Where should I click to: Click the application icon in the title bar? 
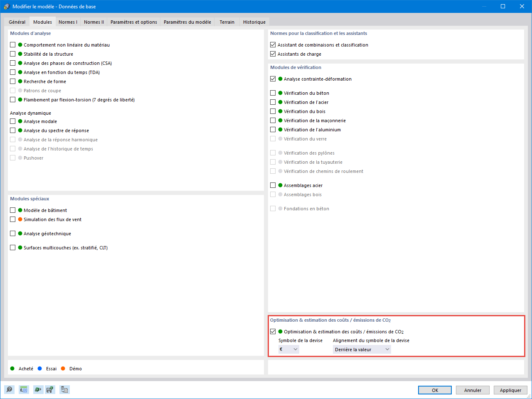click(6, 6)
